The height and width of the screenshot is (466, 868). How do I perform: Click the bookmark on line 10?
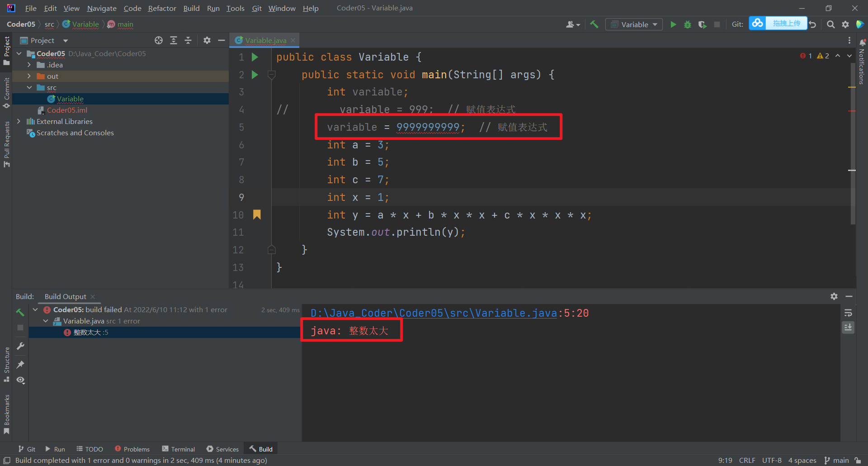coord(257,214)
